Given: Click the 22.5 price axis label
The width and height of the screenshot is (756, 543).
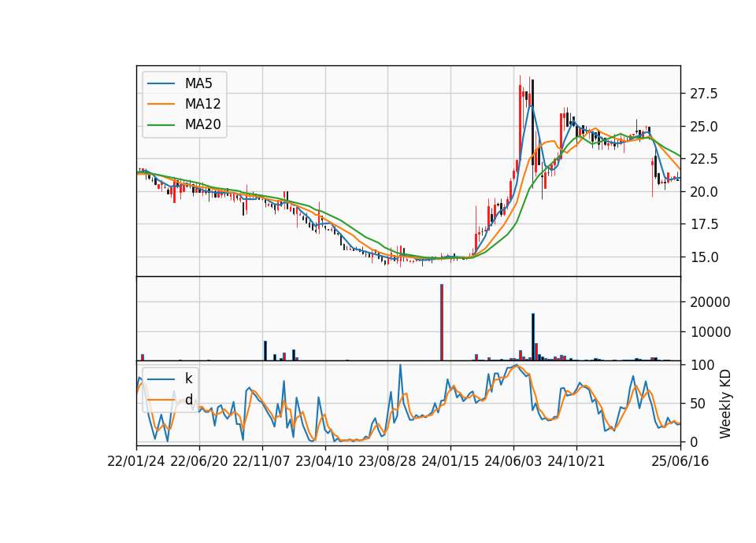Looking at the screenshot, I should point(704,159).
